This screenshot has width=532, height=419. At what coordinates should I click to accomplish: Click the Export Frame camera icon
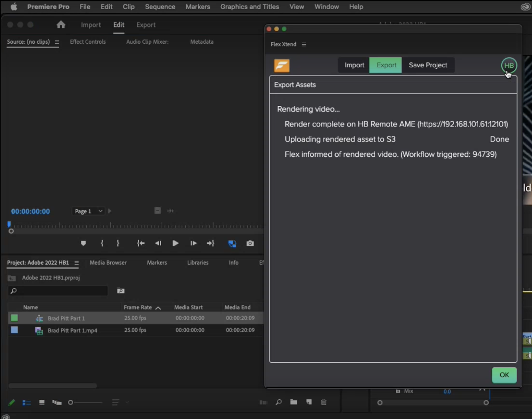[x=250, y=243]
